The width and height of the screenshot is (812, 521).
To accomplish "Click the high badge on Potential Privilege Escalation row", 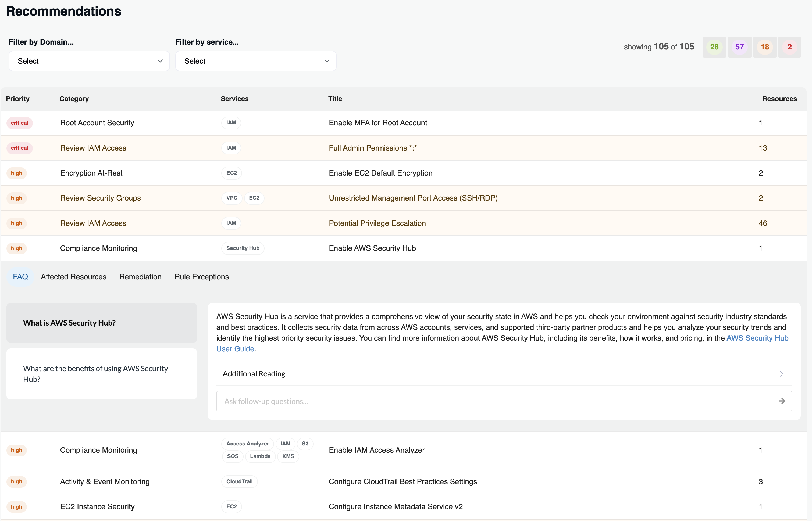I will (16, 223).
